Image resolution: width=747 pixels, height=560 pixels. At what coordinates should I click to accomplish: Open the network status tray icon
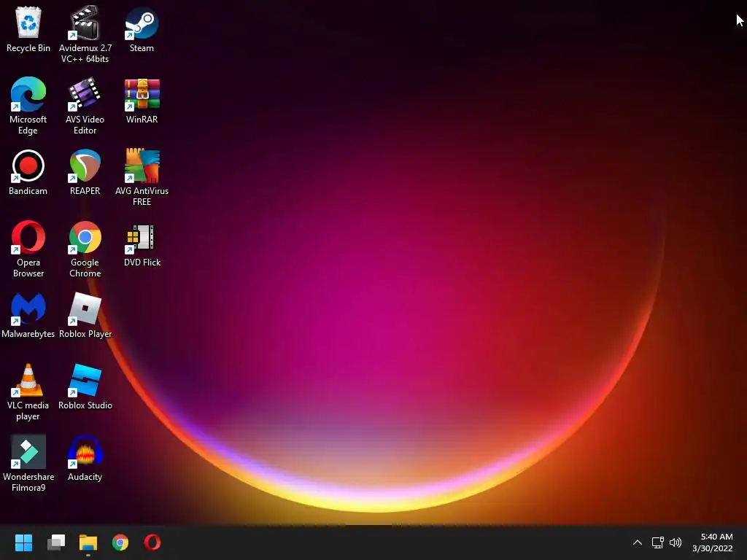657,542
